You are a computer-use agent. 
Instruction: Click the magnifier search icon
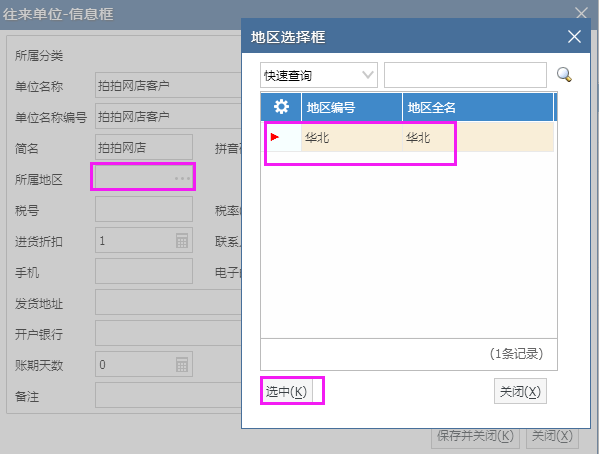(x=564, y=75)
